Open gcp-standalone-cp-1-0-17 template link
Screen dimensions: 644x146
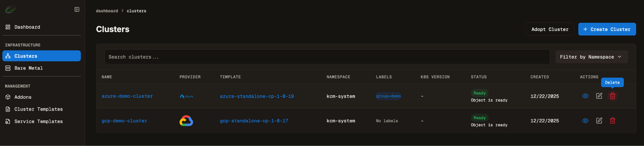point(254,121)
